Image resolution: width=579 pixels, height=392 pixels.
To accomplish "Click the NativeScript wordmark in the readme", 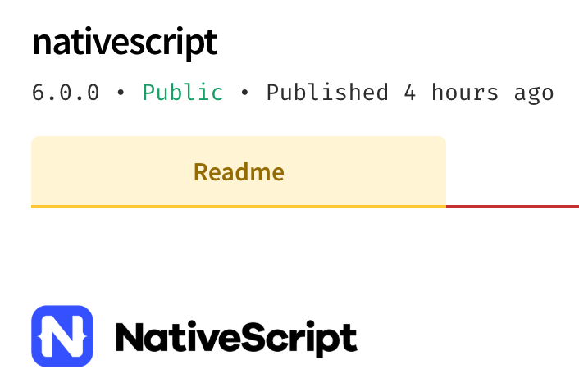I will tap(236, 339).
